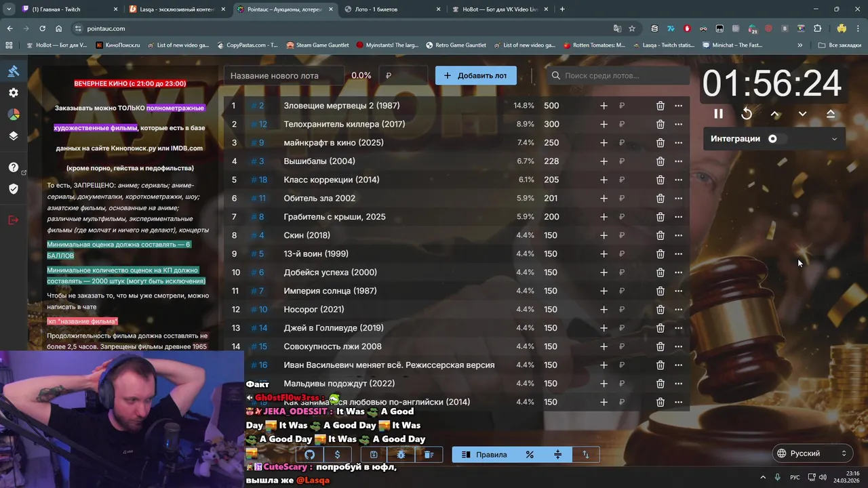Delete the Класс коррекции (2014) lot
Screen dimensions: 868x488
click(x=660, y=180)
